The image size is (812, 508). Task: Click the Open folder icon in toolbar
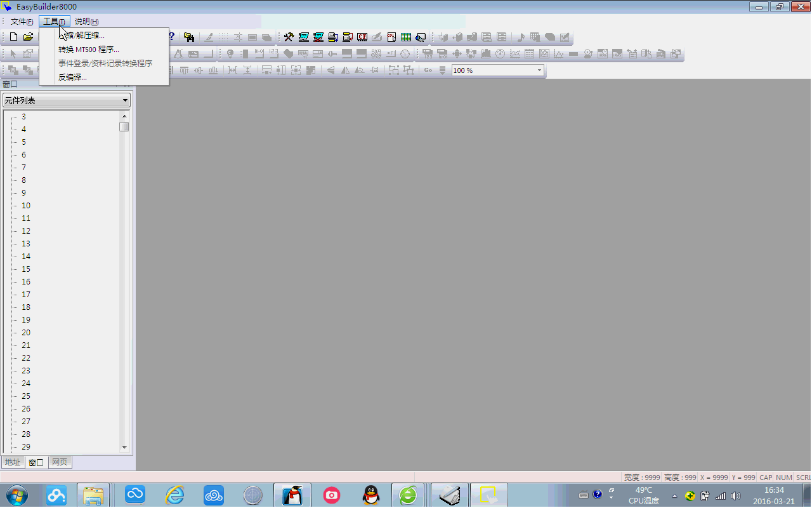(x=28, y=37)
